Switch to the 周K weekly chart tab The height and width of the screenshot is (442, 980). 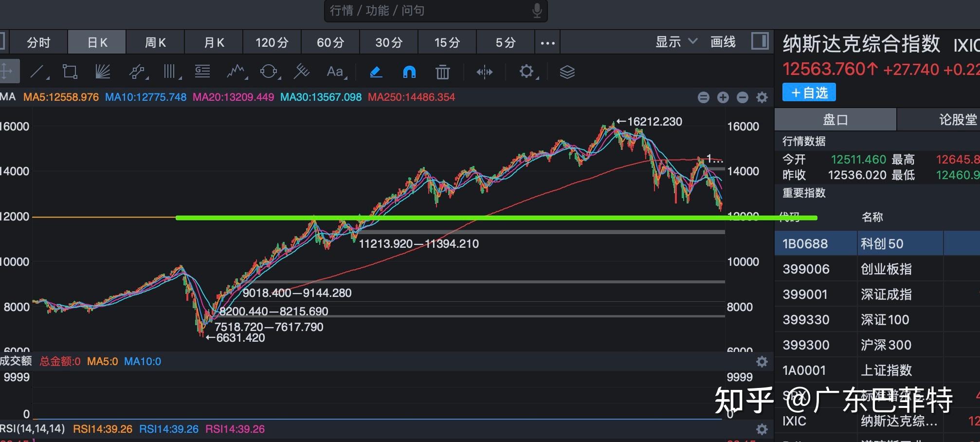(155, 43)
